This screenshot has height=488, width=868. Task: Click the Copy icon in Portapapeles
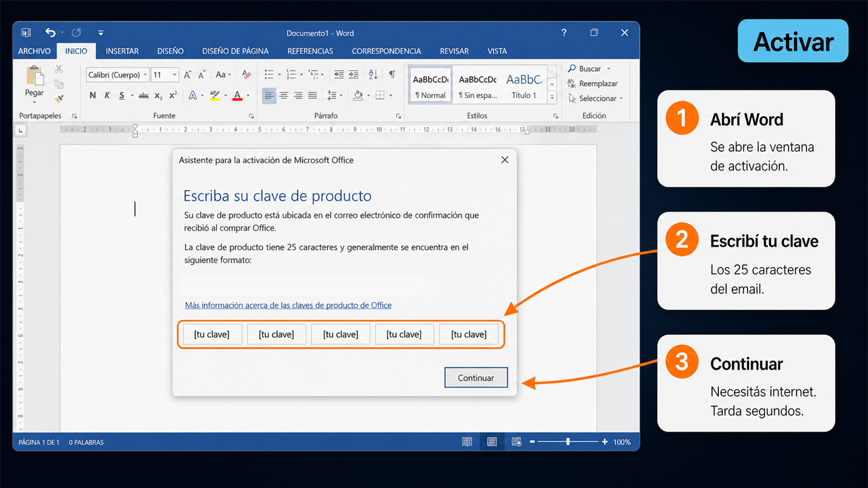59,84
